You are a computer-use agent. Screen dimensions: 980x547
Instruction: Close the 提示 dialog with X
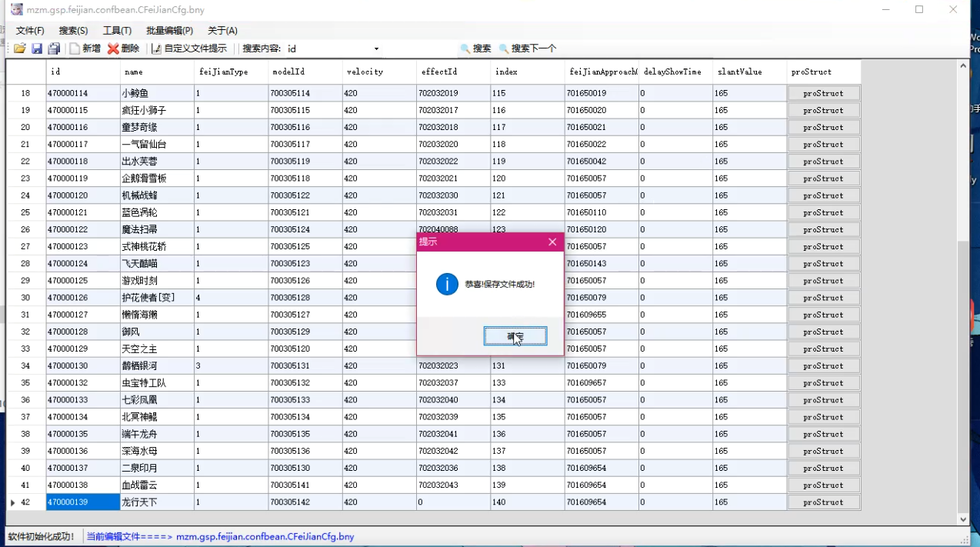(552, 242)
